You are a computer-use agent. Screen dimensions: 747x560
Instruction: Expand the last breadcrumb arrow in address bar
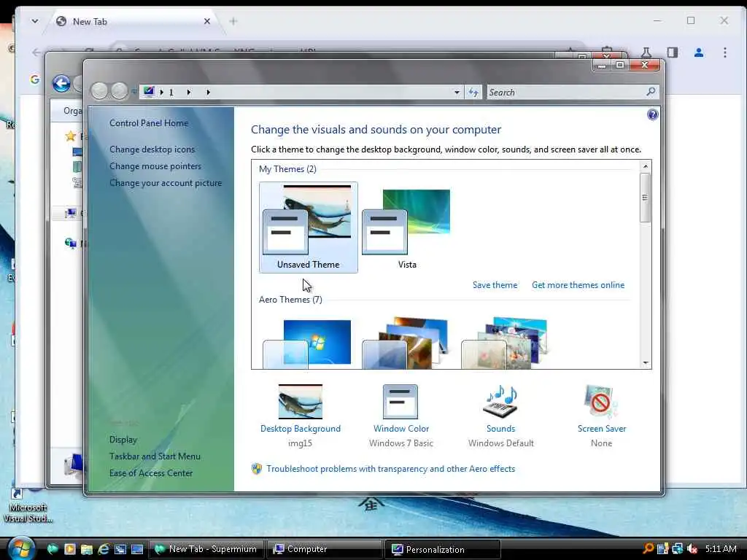208,93
